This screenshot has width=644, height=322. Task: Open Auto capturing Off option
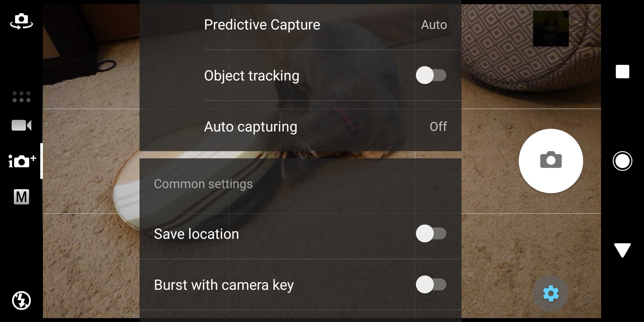[438, 127]
